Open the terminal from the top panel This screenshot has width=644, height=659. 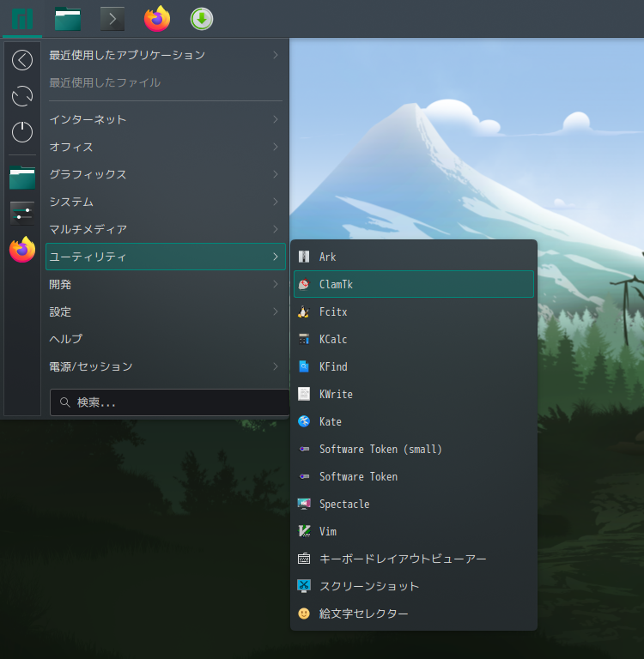click(112, 19)
